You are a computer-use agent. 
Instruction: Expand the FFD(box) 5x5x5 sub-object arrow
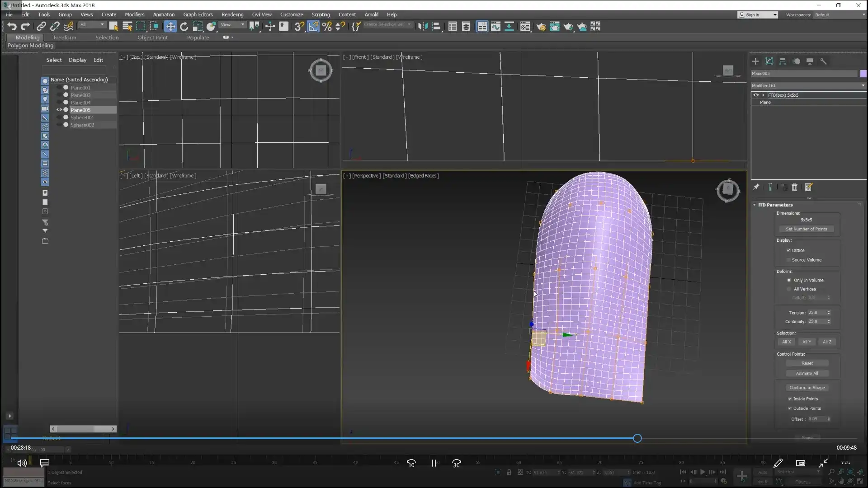click(764, 95)
